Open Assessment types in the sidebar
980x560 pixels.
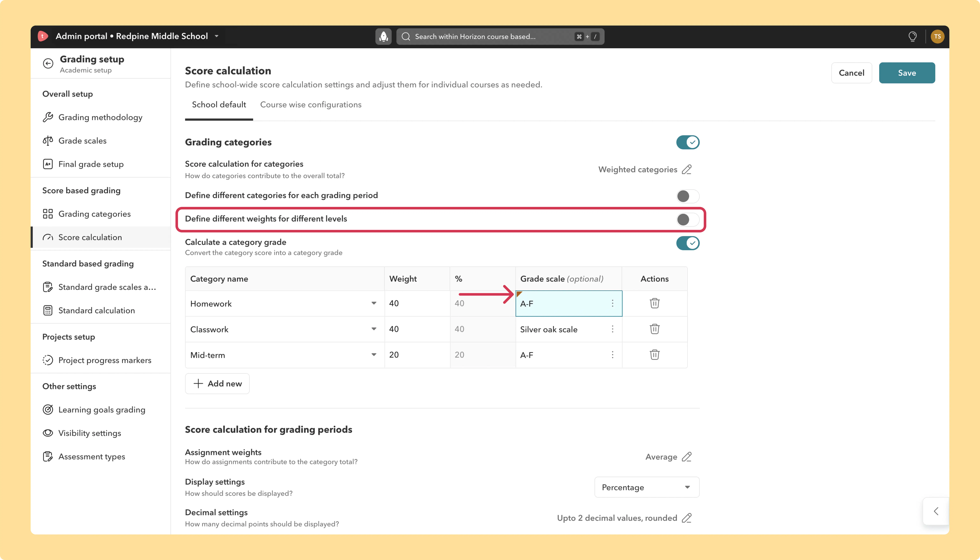click(100, 457)
